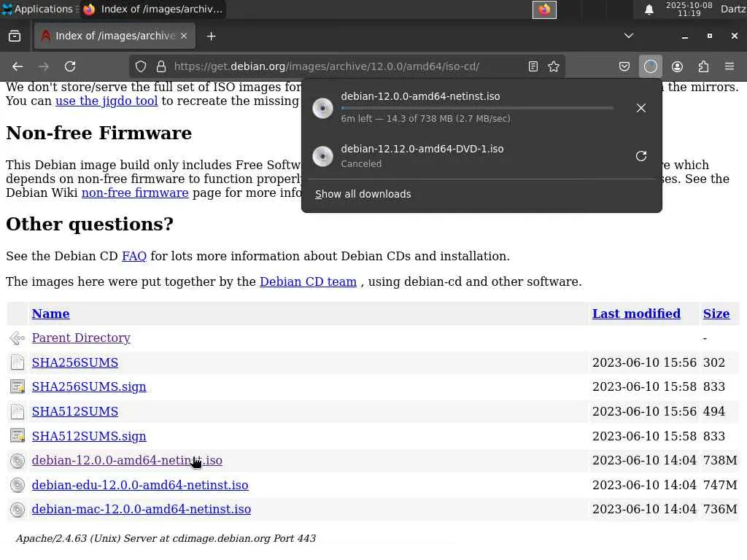Image resolution: width=747 pixels, height=560 pixels.
Task: Click the netinst download progress bar
Action: tap(477, 108)
